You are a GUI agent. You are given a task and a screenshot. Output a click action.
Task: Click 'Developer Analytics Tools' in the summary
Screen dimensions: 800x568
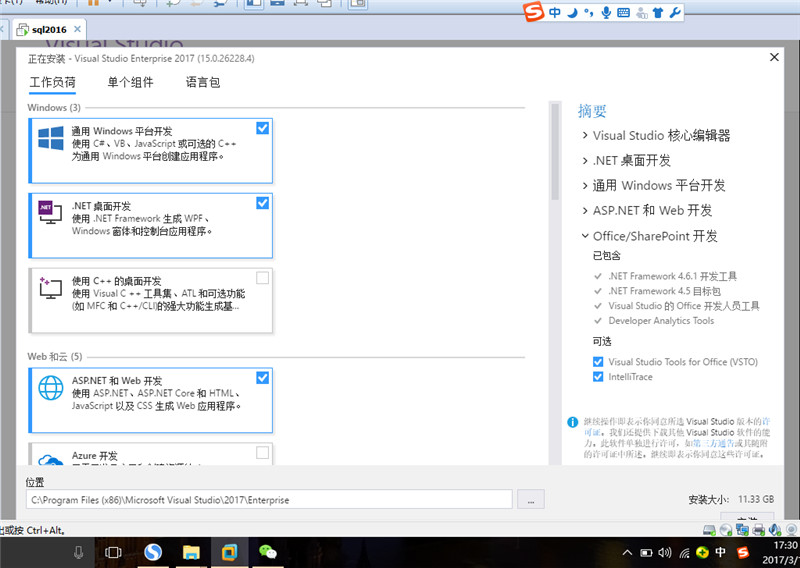[661, 320]
